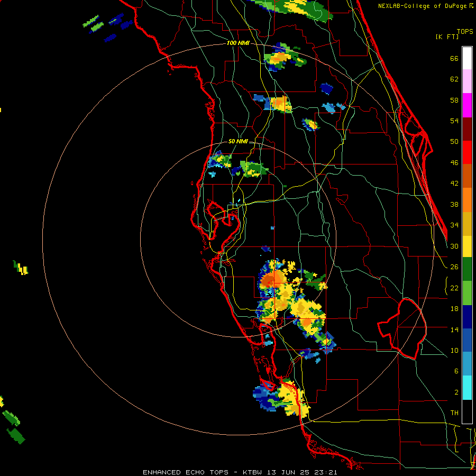This screenshot has width=476, height=476.
Task: Pick the white swatch on the color bar
Action: coord(467,58)
